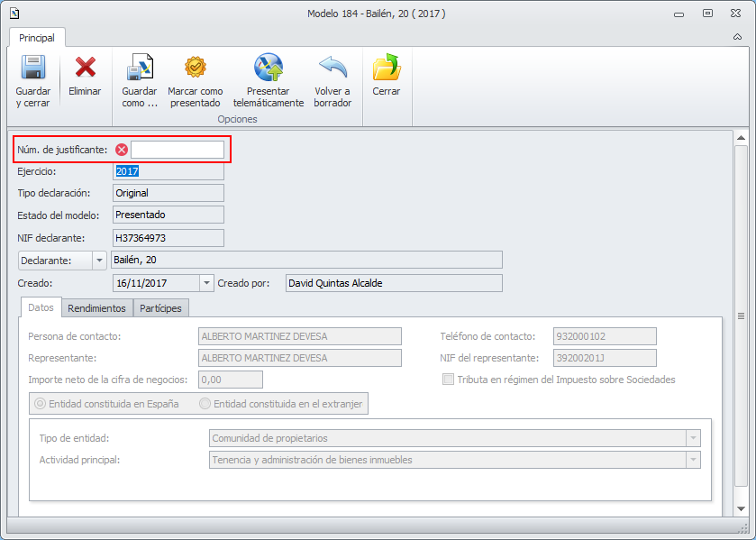Image resolution: width=756 pixels, height=540 pixels.
Task: Click the Guardar como icon
Action: pos(140,67)
